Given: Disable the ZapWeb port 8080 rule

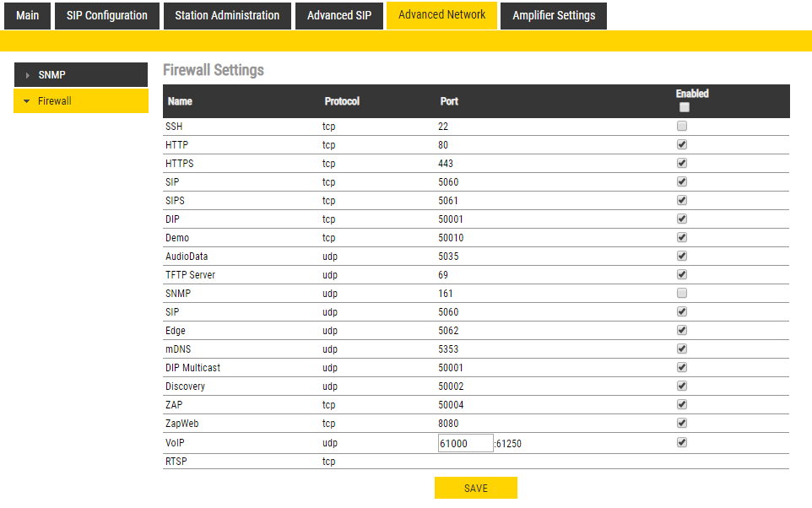Looking at the screenshot, I should (682, 423).
